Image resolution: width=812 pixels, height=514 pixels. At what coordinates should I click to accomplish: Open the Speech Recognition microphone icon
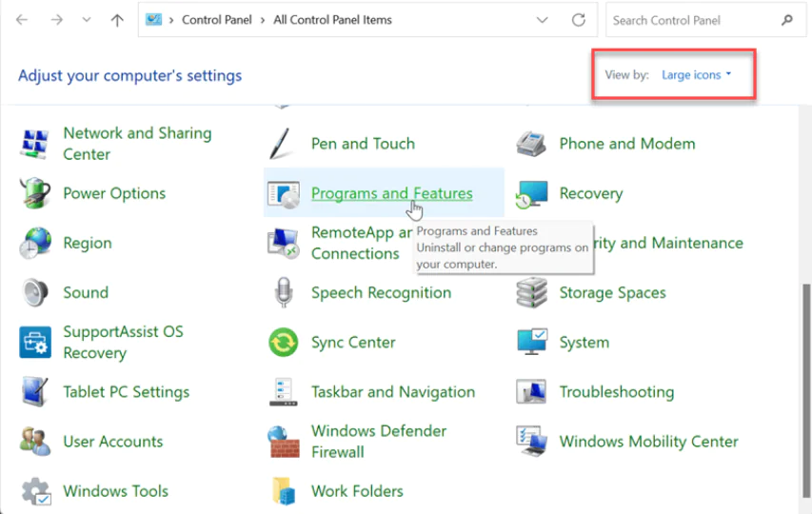[284, 292]
